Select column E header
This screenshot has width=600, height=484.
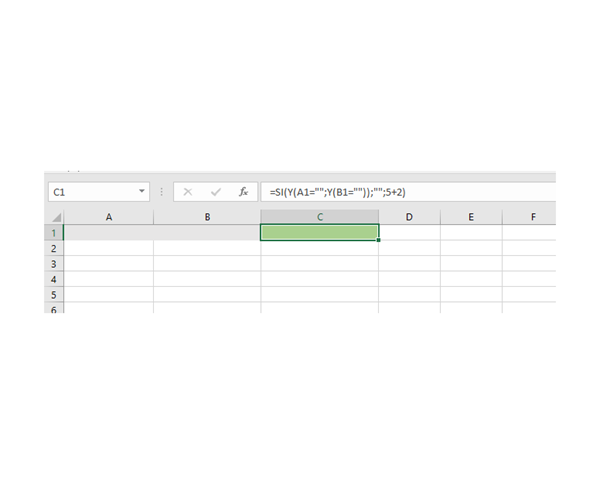(x=471, y=217)
